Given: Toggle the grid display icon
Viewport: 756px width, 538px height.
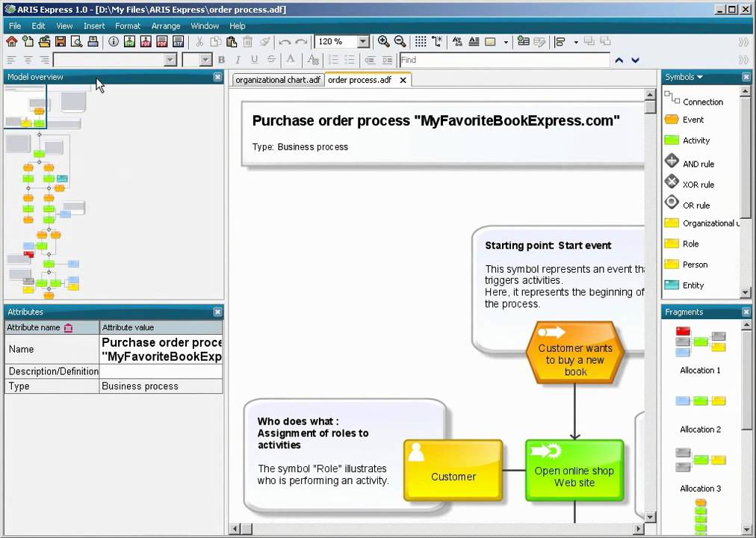Looking at the screenshot, I should tap(421, 41).
